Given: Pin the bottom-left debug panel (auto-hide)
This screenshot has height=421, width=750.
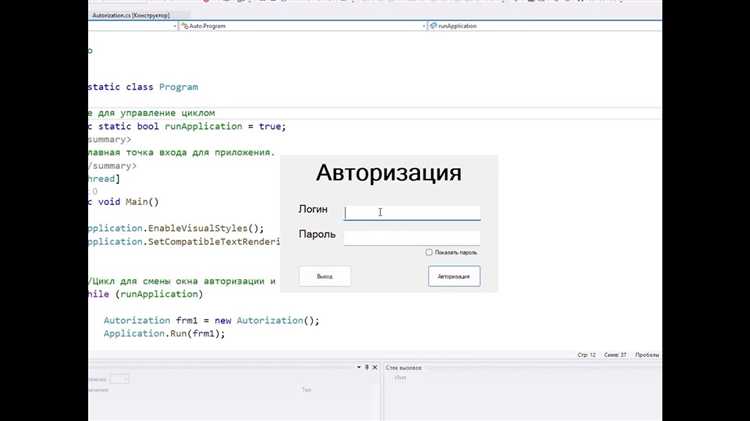Looking at the screenshot, I should 366,367.
